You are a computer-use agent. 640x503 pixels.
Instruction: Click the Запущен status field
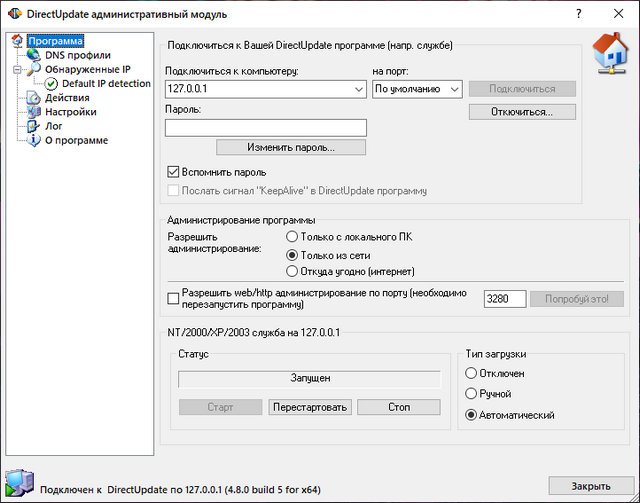click(x=310, y=378)
